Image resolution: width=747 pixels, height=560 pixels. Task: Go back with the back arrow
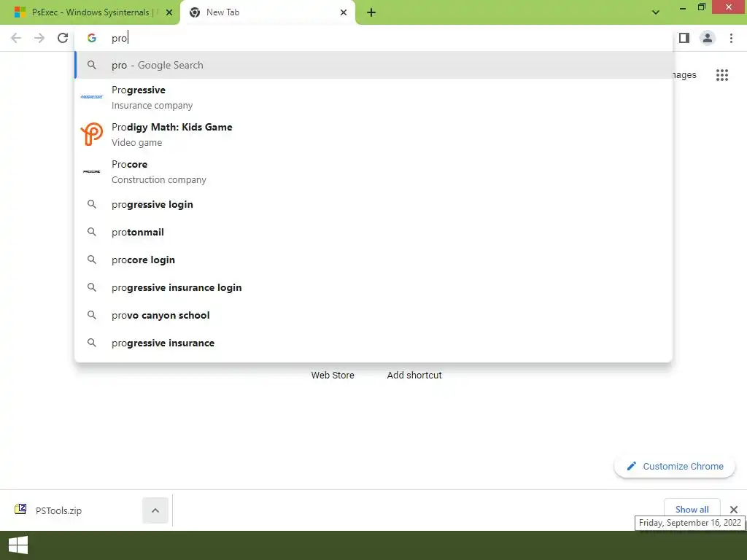(x=16, y=38)
